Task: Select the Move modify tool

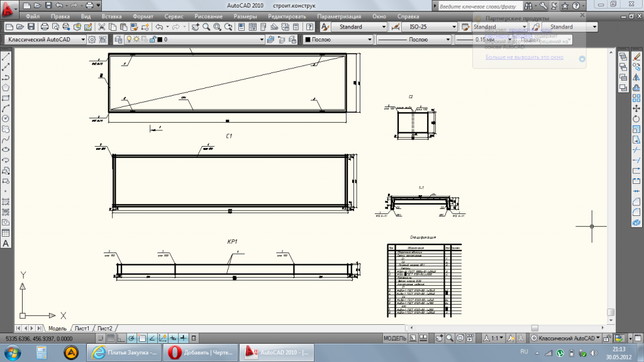Action: (x=636, y=108)
